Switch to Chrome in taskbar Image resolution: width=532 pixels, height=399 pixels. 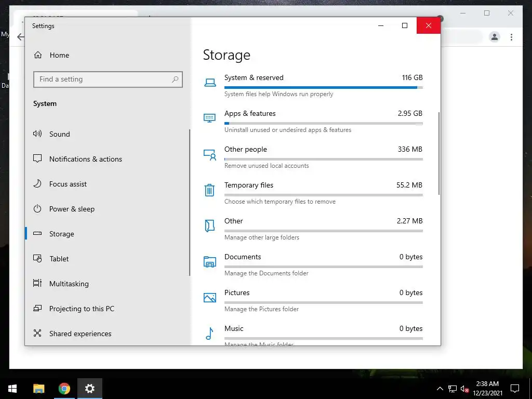click(64, 389)
